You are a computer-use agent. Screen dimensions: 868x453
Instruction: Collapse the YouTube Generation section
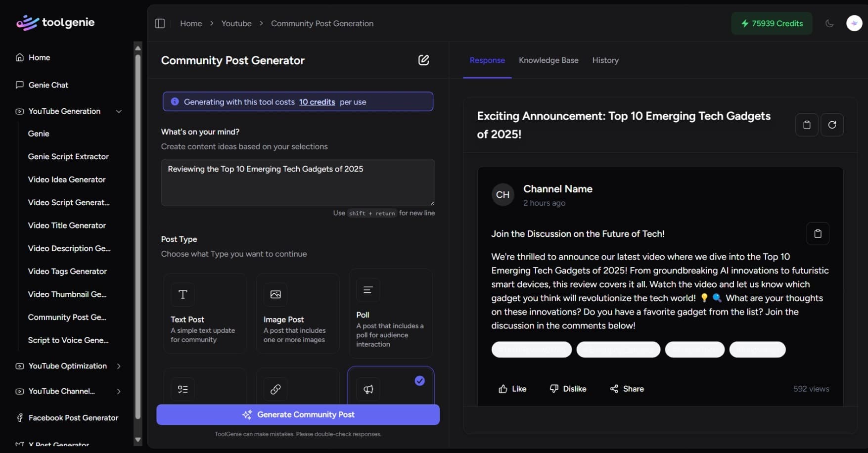pos(69,111)
